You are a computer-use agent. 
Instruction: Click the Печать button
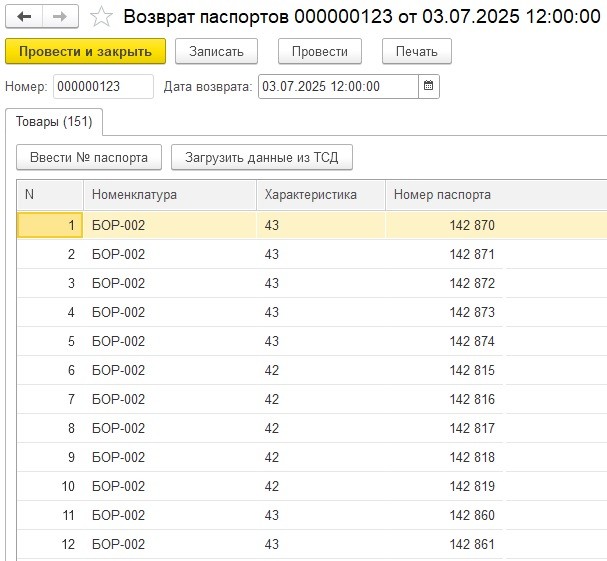(416, 52)
